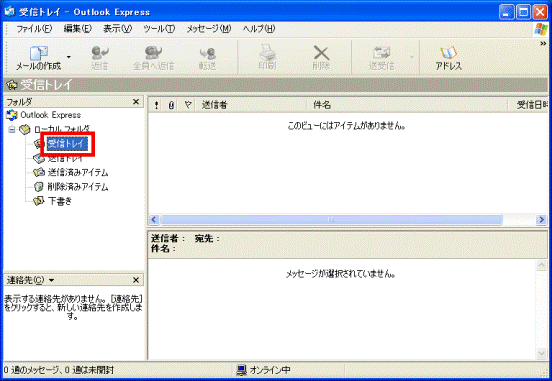Open the メッセージ(M) menu
This screenshot has height=381, width=552.
click(209, 29)
